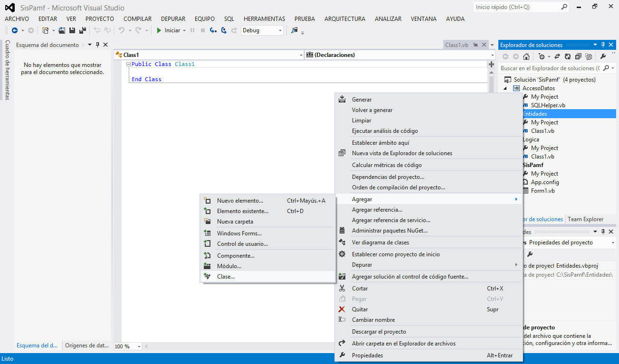Open the Cuadro de herramientas side tab
Image resolution: width=619 pixels, height=364 pixels.
tap(7, 70)
